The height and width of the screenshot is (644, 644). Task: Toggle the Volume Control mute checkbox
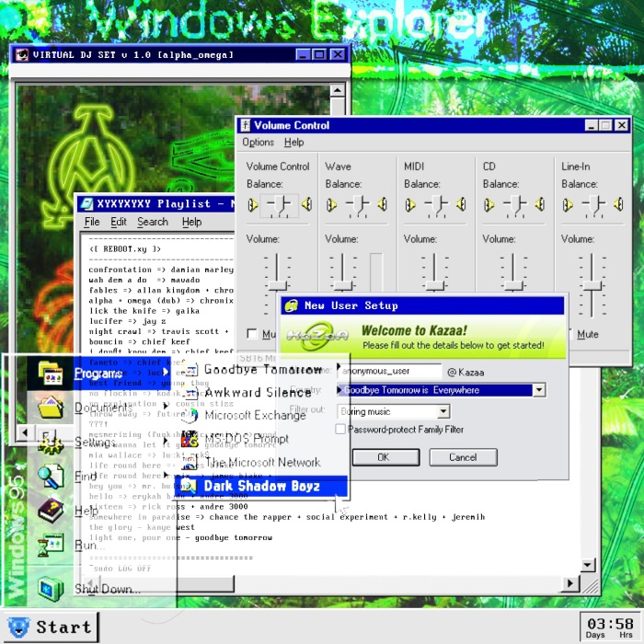click(252, 334)
